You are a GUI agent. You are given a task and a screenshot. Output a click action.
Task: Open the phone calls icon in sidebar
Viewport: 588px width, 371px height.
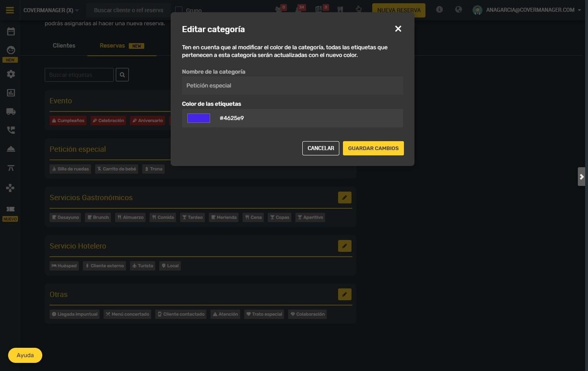pyautogui.click(x=11, y=130)
